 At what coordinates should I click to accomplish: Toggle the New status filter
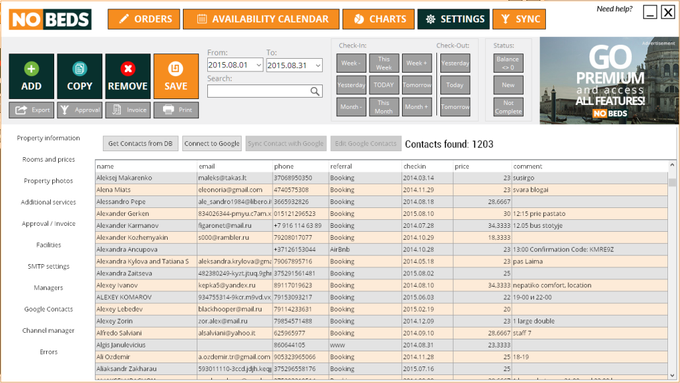pos(508,85)
